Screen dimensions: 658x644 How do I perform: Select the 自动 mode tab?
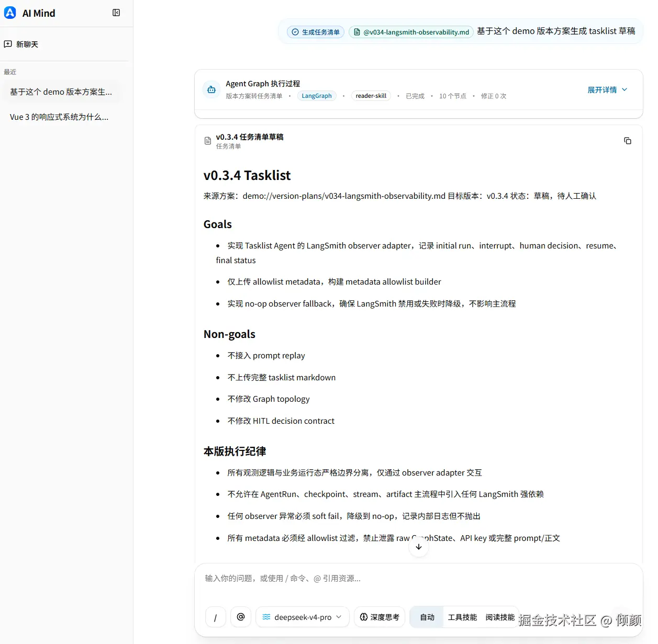point(427,617)
